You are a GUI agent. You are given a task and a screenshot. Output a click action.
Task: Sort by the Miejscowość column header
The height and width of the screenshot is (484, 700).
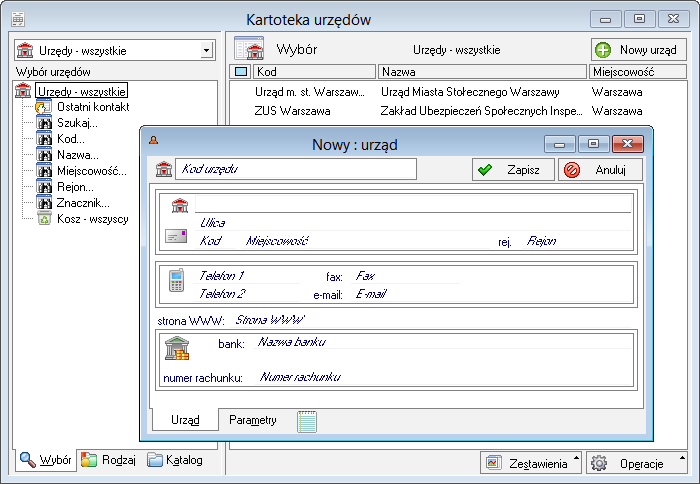pyautogui.click(x=638, y=71)
